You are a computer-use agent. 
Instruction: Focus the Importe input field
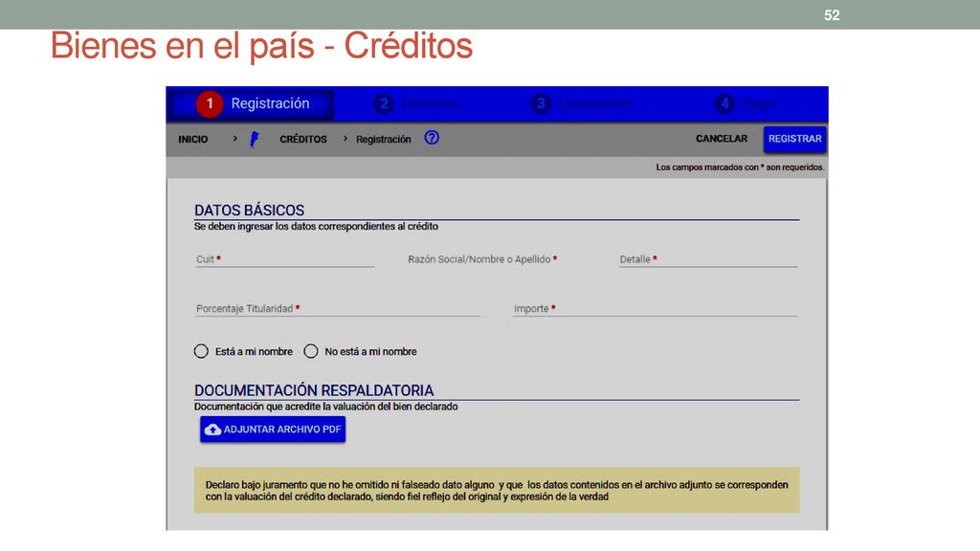coord(655,309)
